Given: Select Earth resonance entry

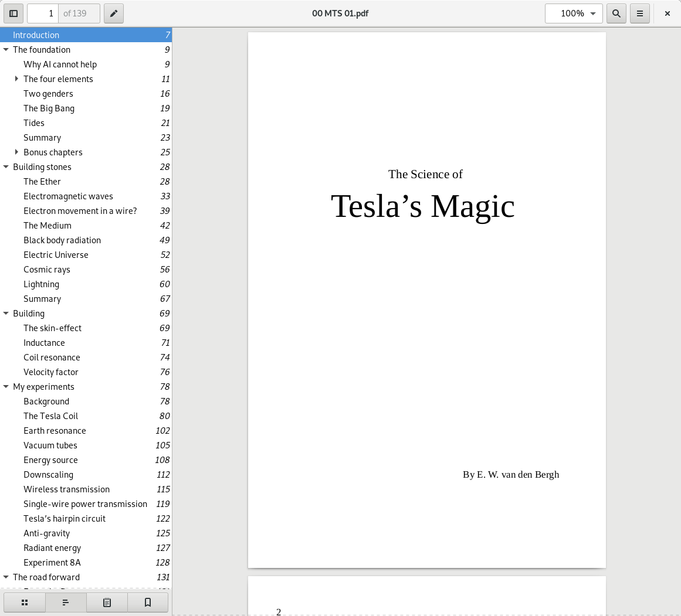Looking at the screenshot, I should (86, 431).
